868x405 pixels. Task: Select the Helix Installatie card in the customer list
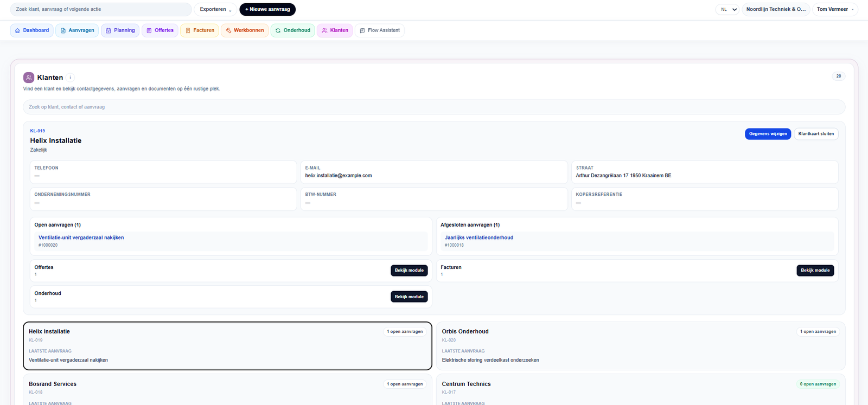(227, 346)
